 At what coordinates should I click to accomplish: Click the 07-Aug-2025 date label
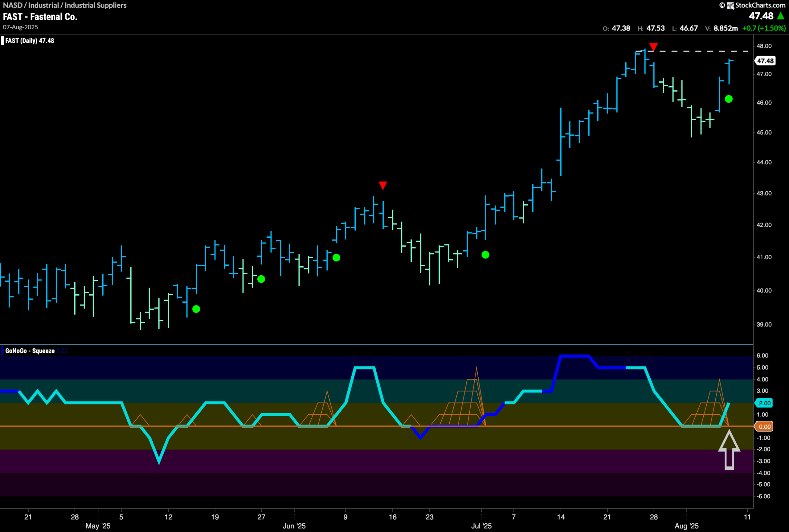(x=20, y=27)
